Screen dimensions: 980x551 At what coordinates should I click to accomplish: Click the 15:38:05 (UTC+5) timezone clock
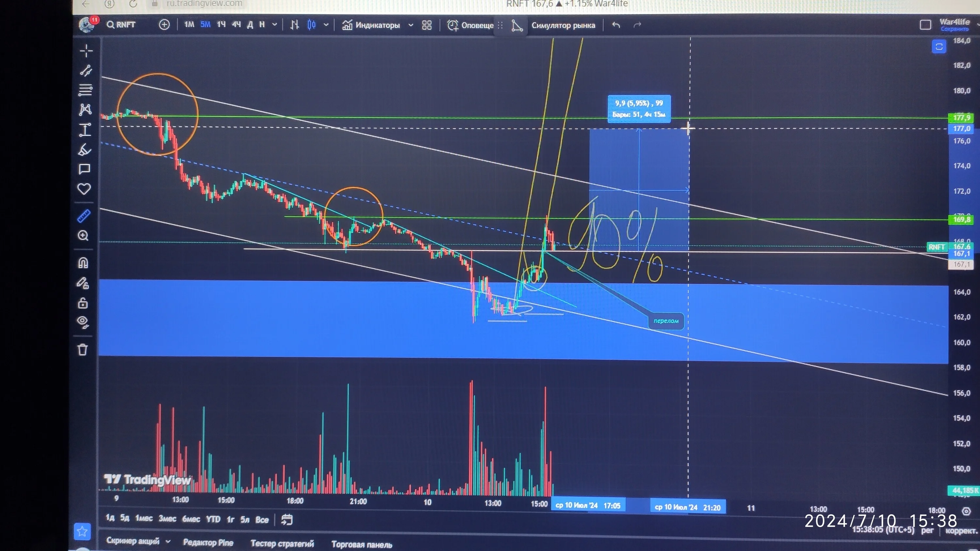(x=883, y=530)
